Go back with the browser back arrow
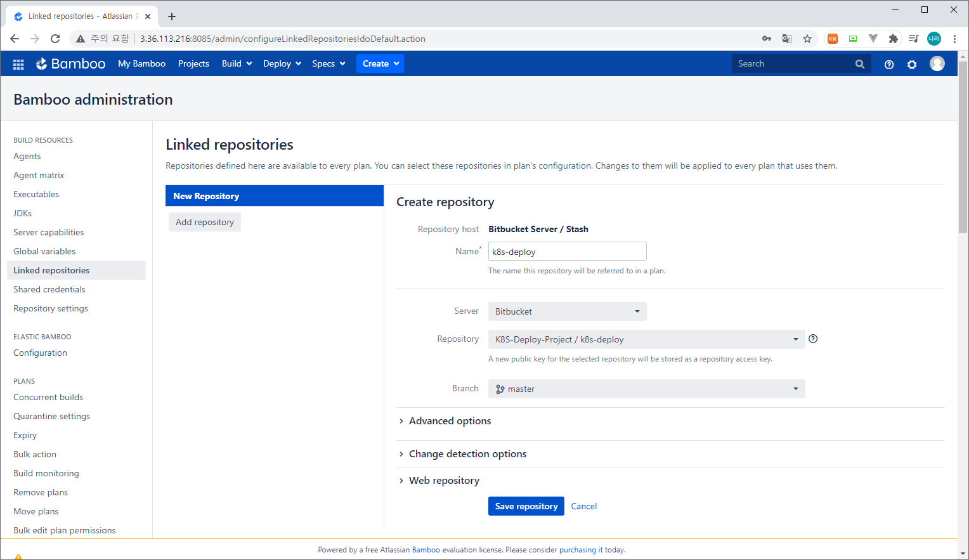This screenshot has width=969, height=560. pyautogui.click(x=15, y=39)
